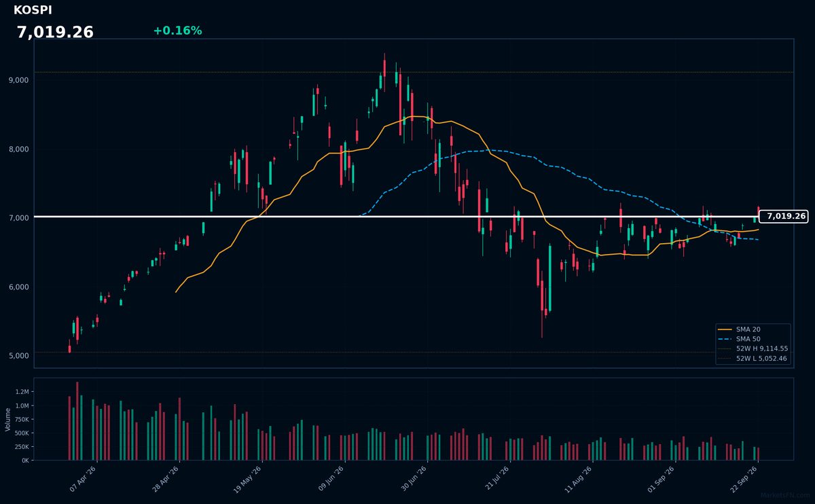The width and height of the screenshot is (815, 504).
Task: Click the 750K volume axis label
Action: pyautogui.click(x=21, y=420)
